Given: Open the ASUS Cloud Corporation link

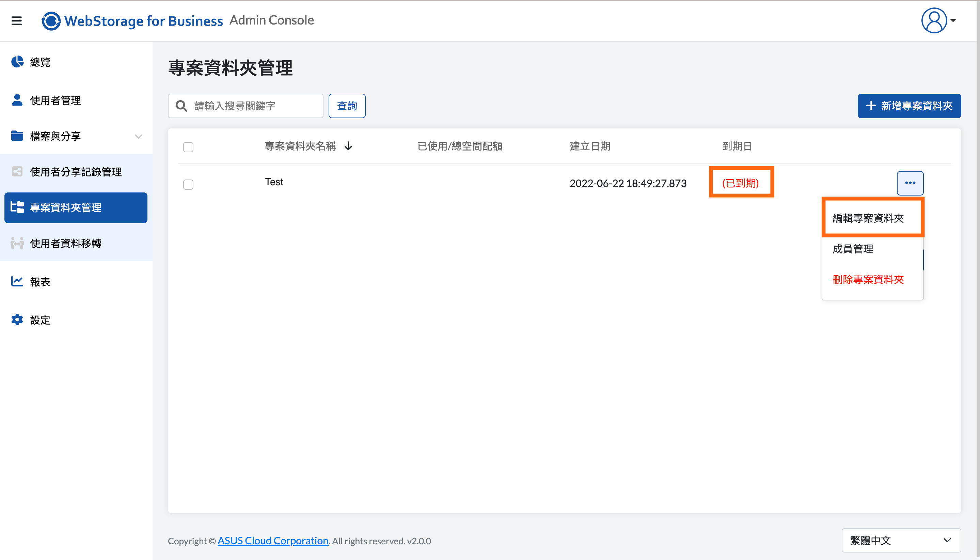Looking at the screenshot, I should click(x=273, y=540).
